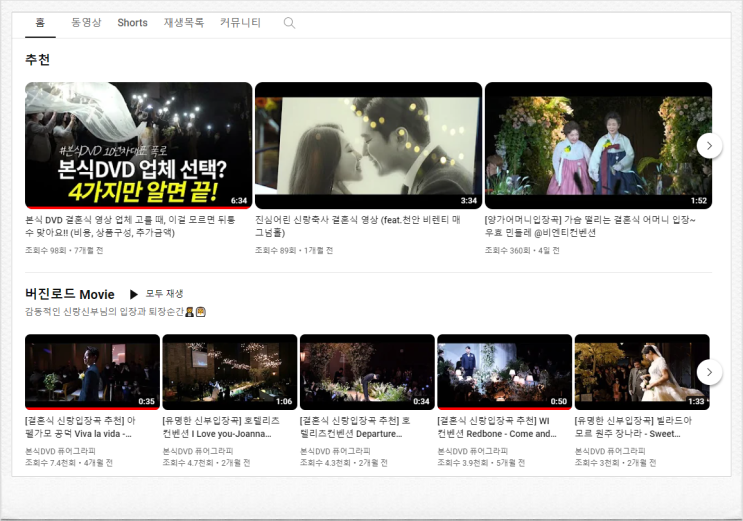Viewport: 743px width, 521px height.
Task: Open title 아펠가모 공덕 Viva la vida
Action: (81, 427)
